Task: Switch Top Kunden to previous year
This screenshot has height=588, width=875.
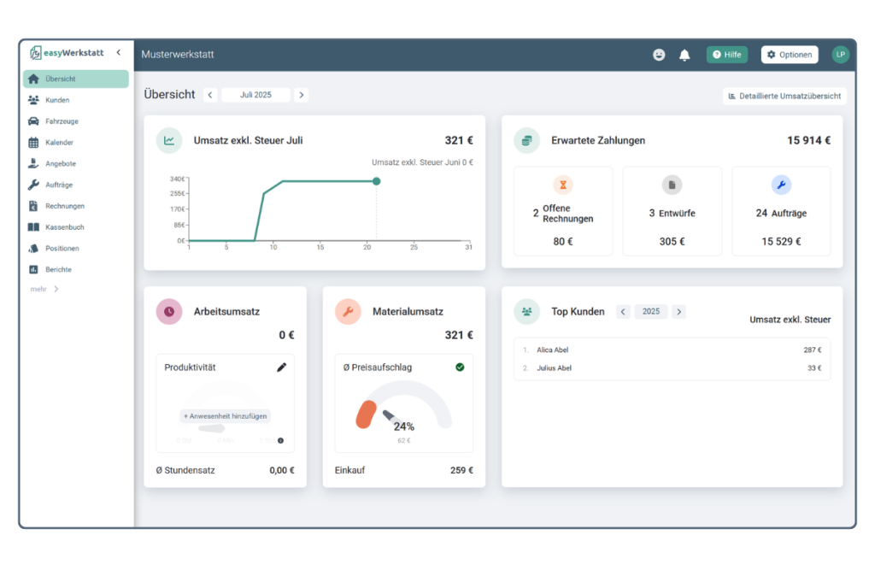Action: (623, 312)
